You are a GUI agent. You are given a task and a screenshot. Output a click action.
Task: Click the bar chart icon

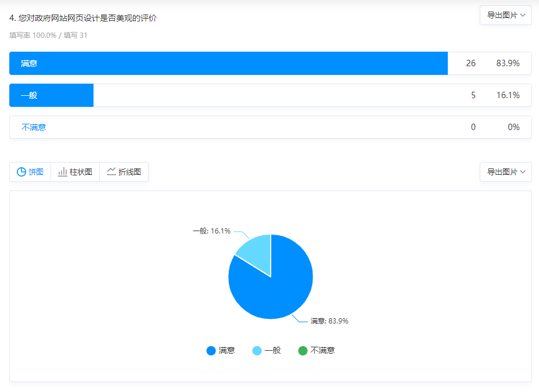[63, 172]
